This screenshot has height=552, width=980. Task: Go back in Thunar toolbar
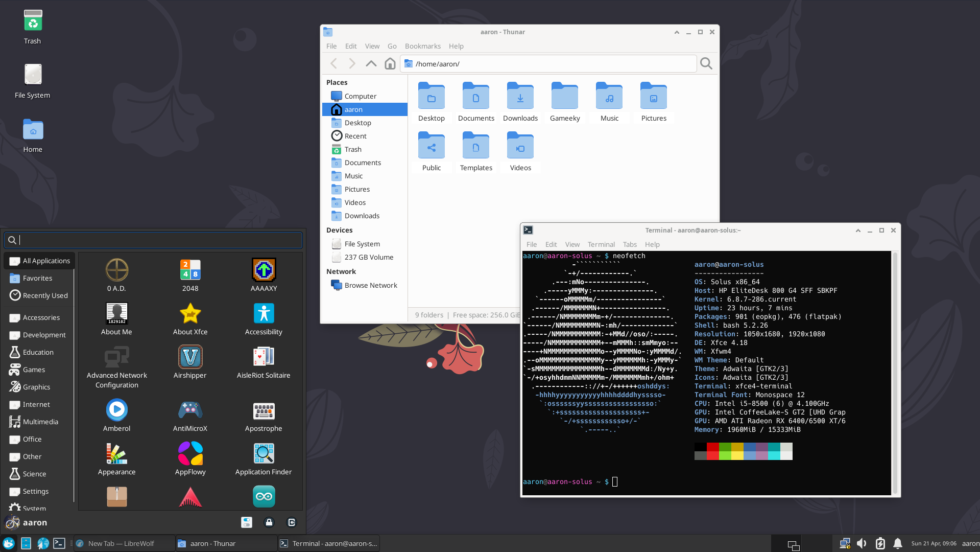point(334,63)
